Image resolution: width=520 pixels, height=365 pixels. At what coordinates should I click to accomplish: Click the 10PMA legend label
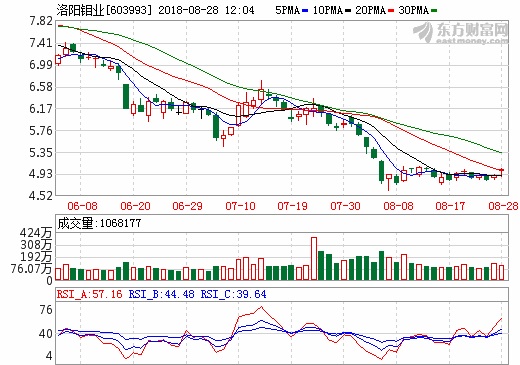point(328,10)
